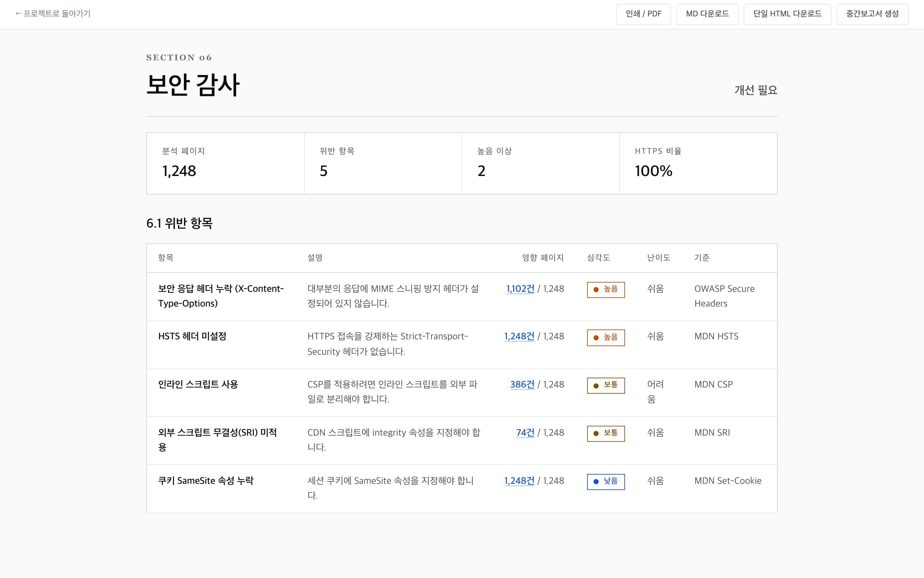Click the 어려움 difficulty cell
The width and height of the screenshot is (924, 578).
655,392
